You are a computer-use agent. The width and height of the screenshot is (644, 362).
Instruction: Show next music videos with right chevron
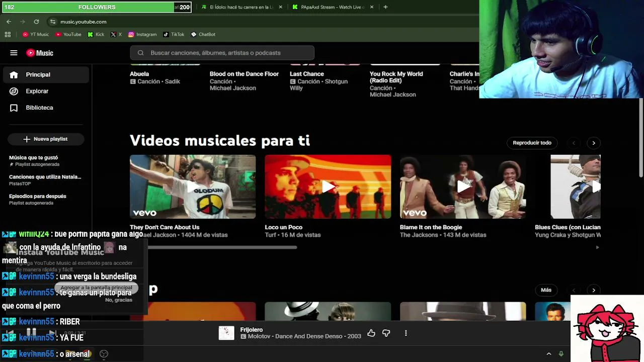click(x=594, y=143)
